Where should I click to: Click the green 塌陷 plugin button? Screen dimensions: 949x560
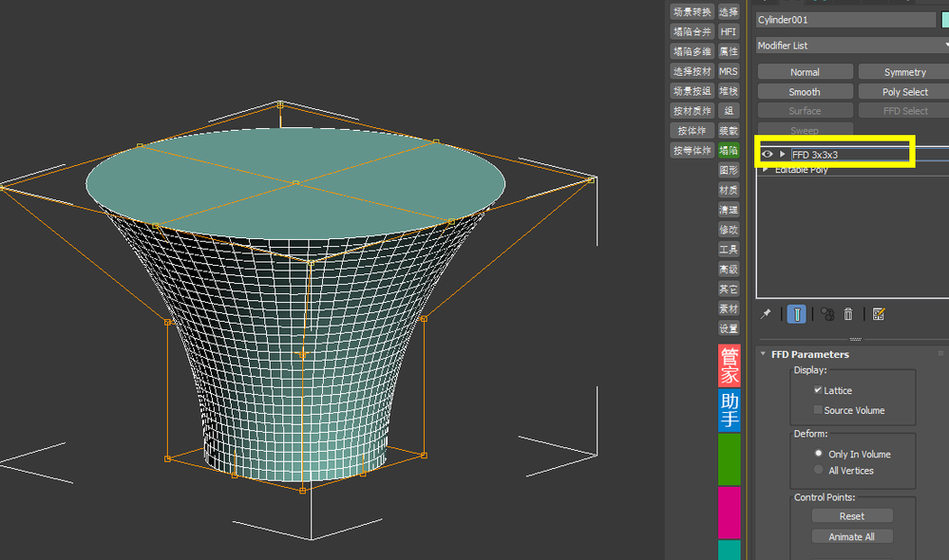729,151
